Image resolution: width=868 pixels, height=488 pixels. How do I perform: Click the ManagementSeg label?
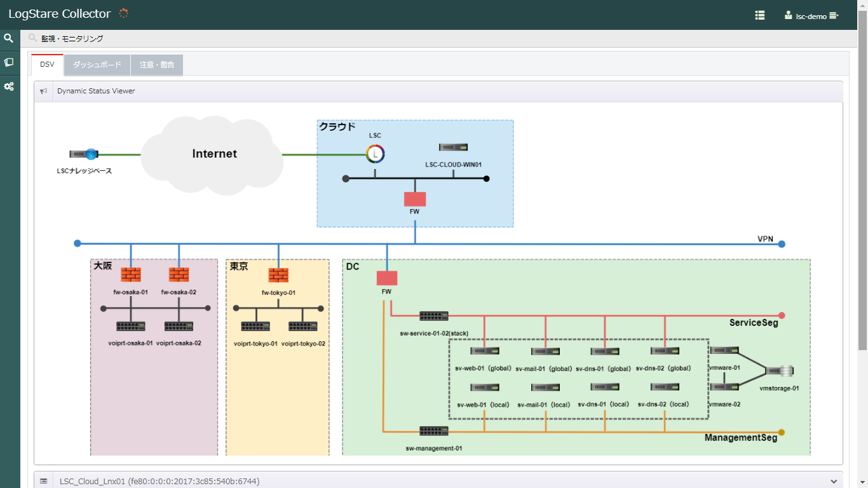pos(741,438)
